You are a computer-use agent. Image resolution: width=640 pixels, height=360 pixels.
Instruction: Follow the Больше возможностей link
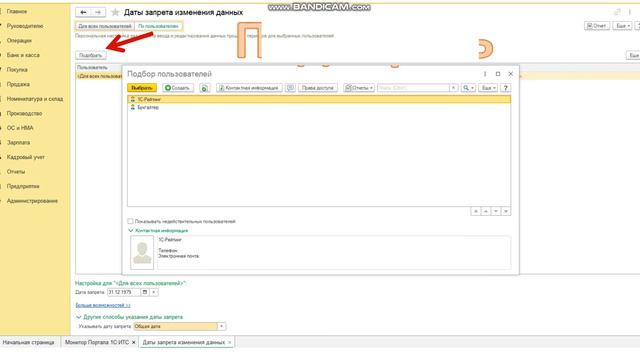(x=103, y=305)
